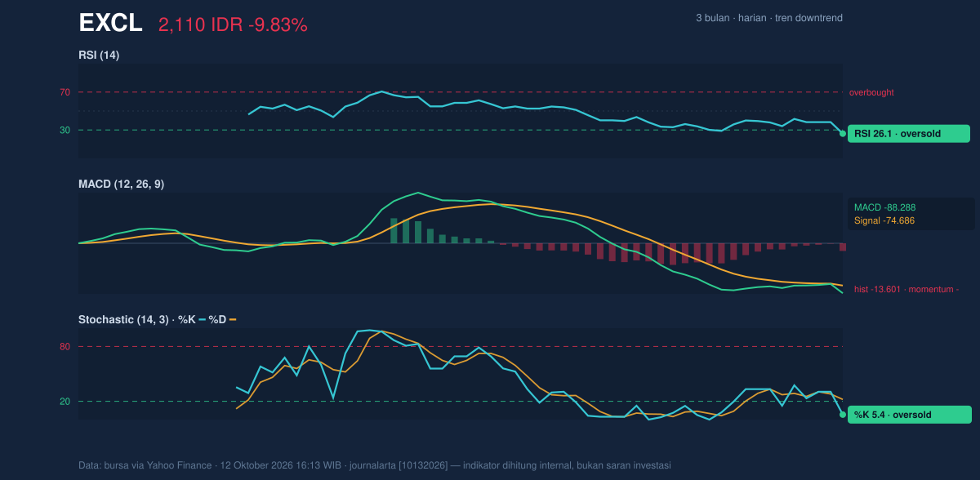Click the Signal -74.686 value

coord(884,220)
